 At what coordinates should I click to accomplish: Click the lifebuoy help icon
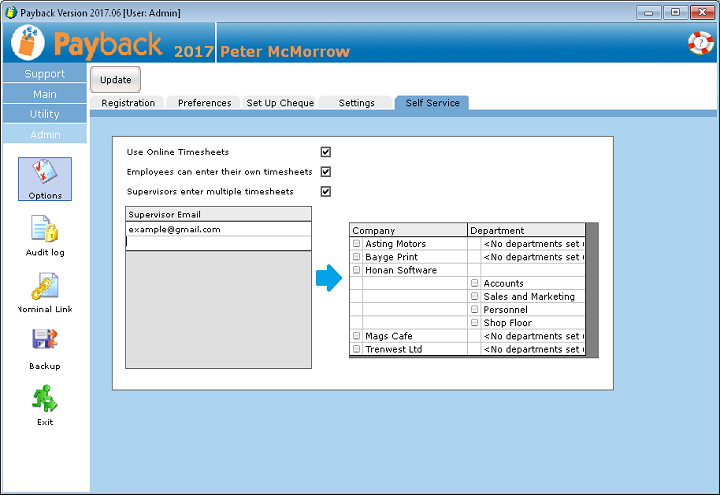pos(699,43)
